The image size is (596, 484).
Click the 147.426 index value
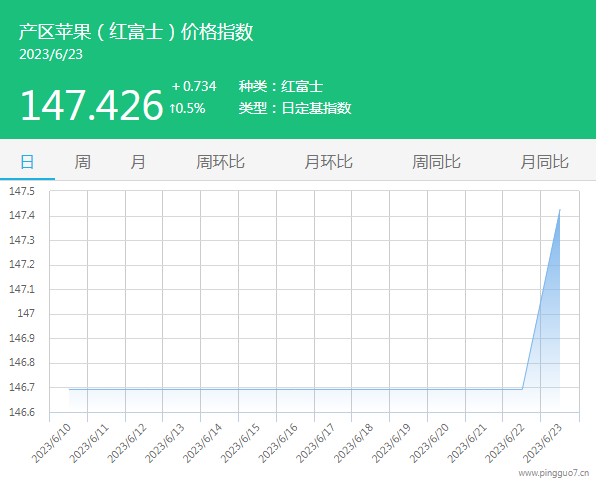pyautogui.click(x=92, y=105)
